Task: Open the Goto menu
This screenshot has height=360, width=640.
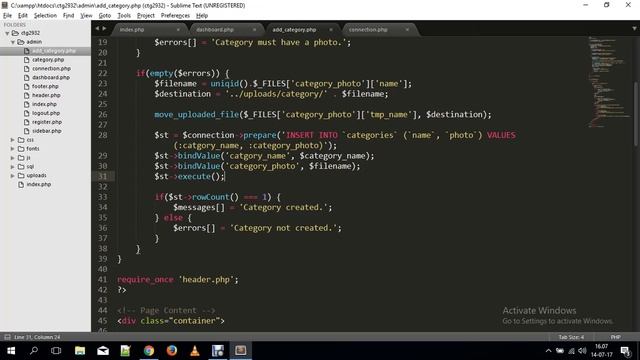Action: point(104,16)
